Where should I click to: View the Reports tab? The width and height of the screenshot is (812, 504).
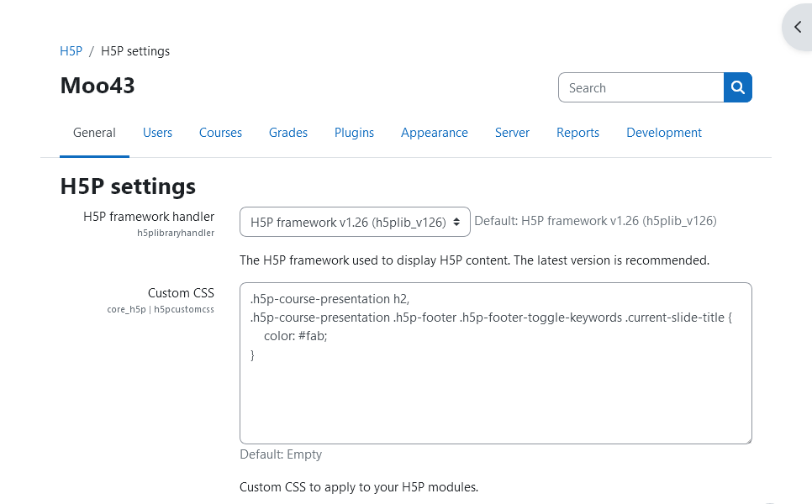(578, 133)
